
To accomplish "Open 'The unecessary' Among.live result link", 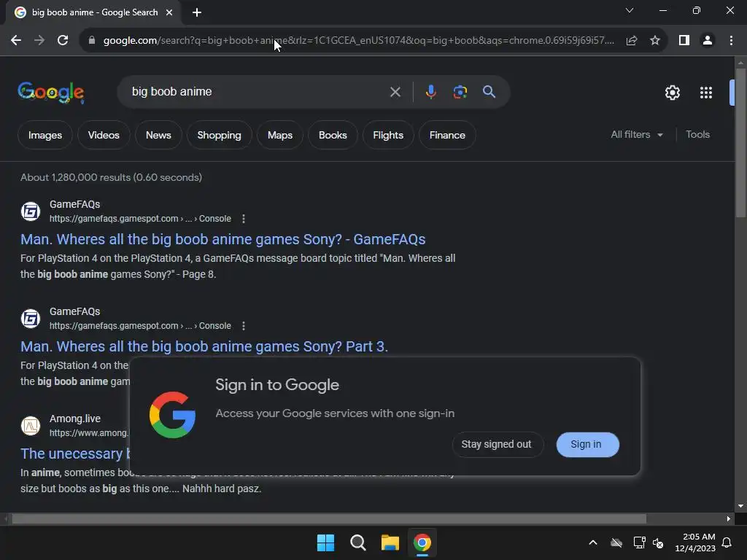I will coord(75,454).
